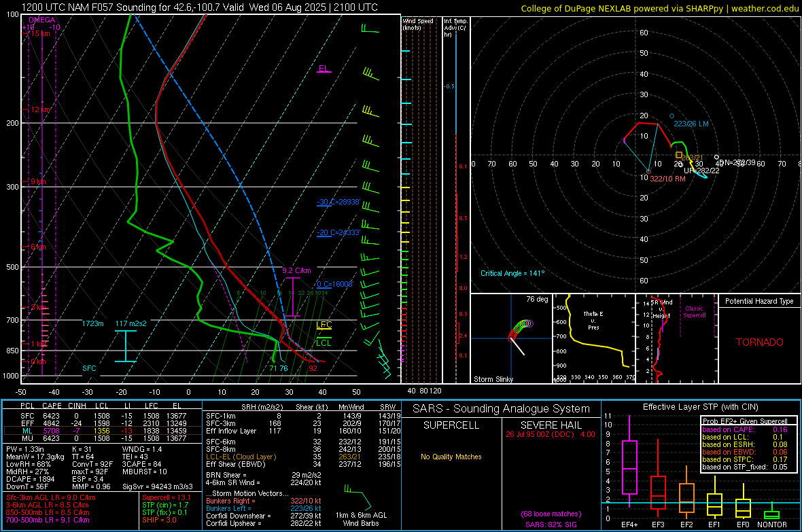Click the orange square marker on the hodograph

click(x=679, y=154)
